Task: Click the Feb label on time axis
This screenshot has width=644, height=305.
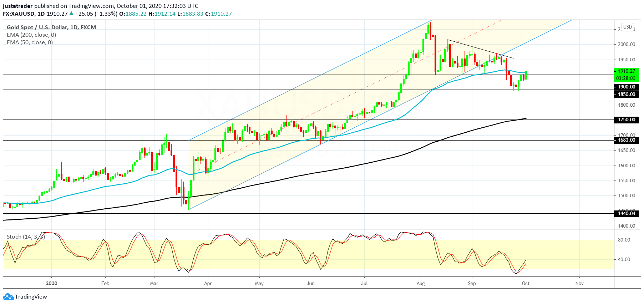Action: (x=105, y=284)
